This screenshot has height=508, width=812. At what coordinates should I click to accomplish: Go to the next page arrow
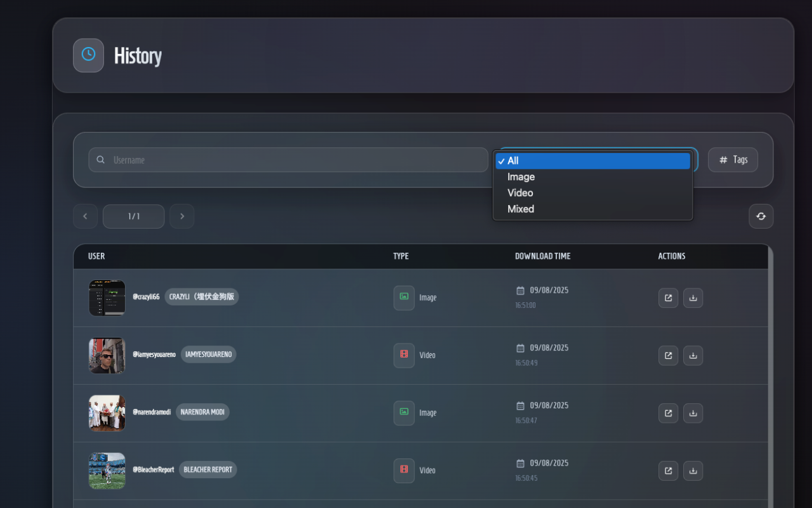pos(182,216)
